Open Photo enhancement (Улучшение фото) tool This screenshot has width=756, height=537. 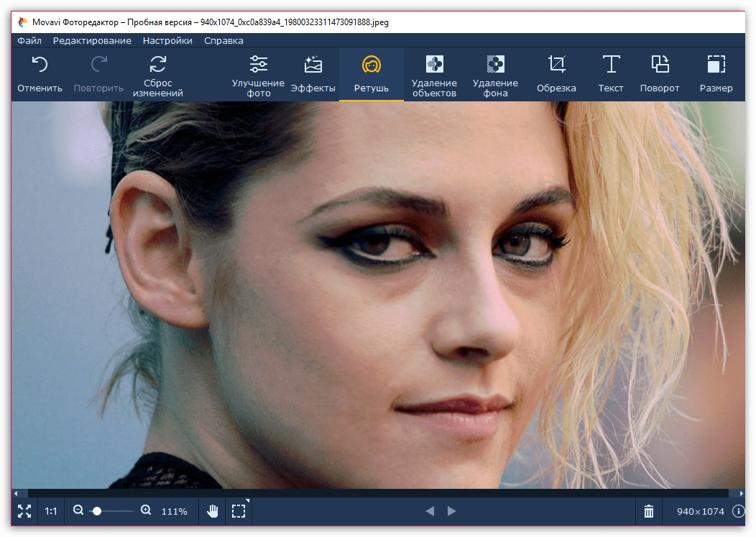[258, 75]
